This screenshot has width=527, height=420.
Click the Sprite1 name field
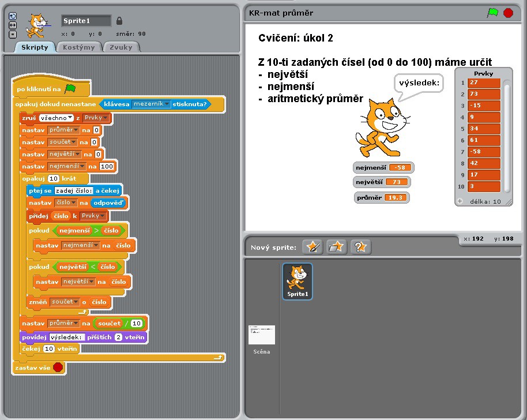pos(86,21)
